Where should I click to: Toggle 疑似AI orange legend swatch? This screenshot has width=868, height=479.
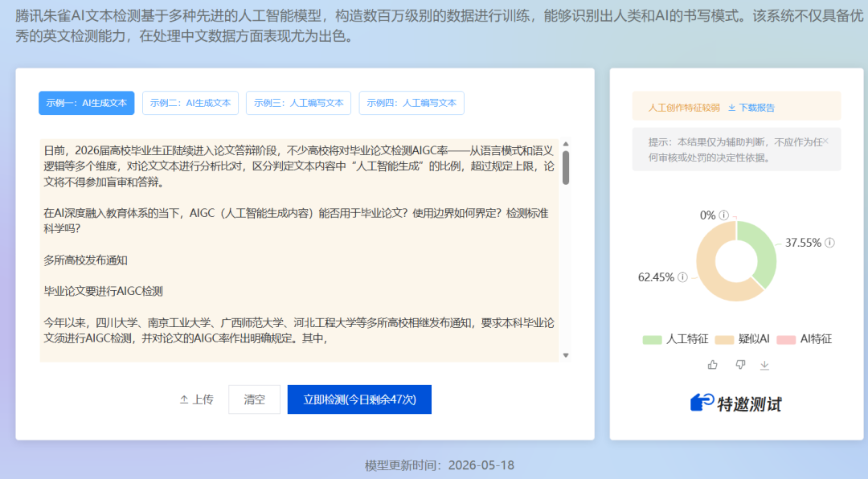coord(724,339)
